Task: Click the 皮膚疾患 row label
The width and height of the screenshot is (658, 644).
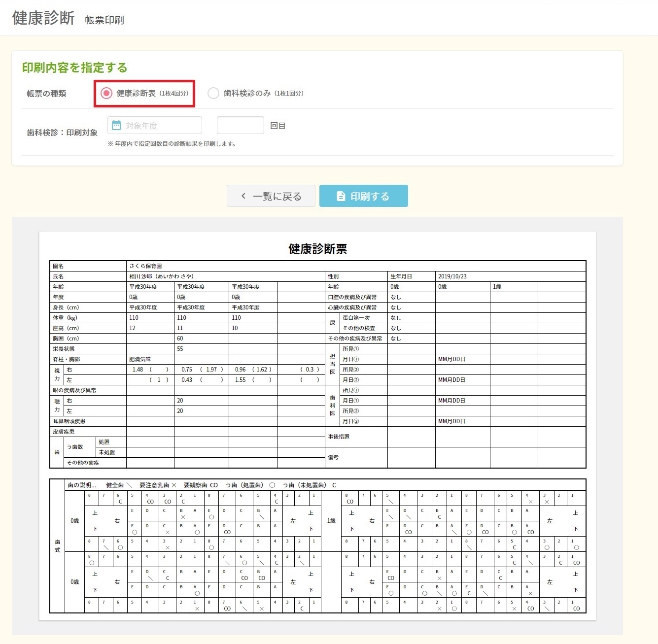Action: 64,432
